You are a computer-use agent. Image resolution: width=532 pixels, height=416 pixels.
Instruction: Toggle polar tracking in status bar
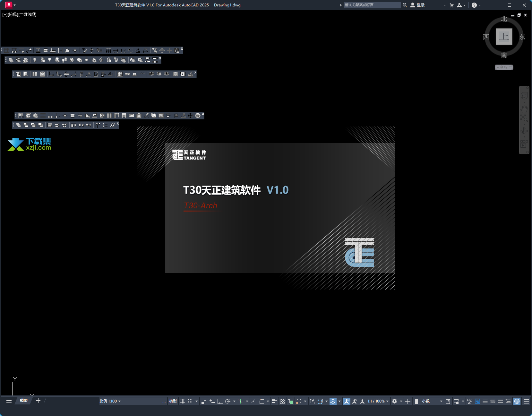coord(228,401)
